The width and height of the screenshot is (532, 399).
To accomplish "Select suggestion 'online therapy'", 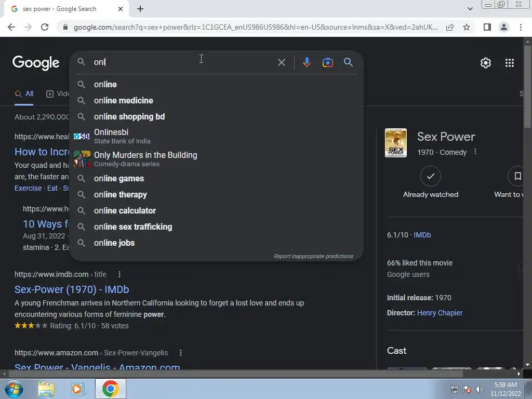I will [x=216, y=195].
